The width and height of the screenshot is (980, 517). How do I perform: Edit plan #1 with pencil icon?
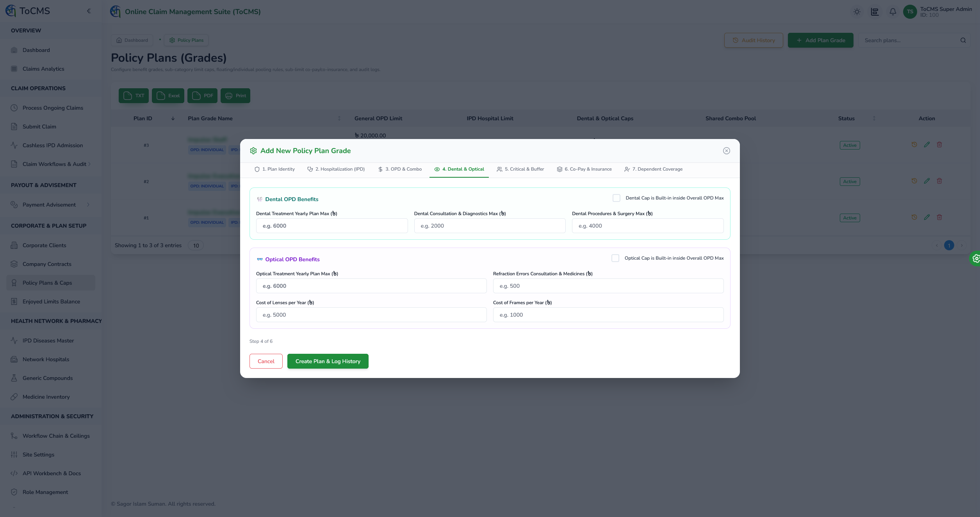click(927, 217)
